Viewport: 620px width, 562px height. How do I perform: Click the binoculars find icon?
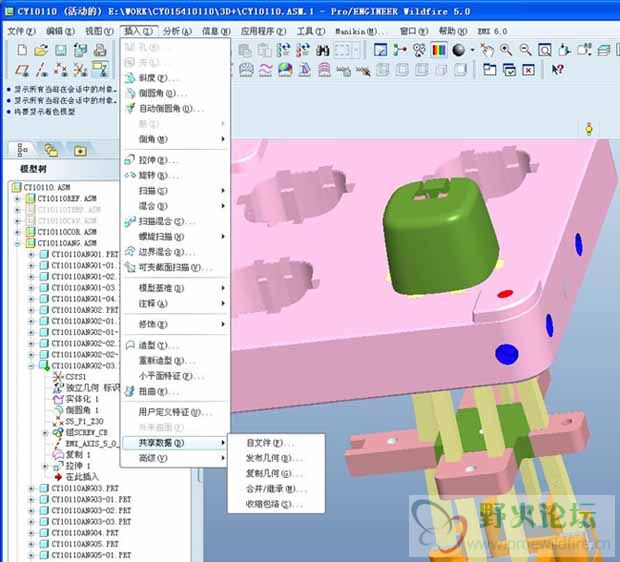323,50
